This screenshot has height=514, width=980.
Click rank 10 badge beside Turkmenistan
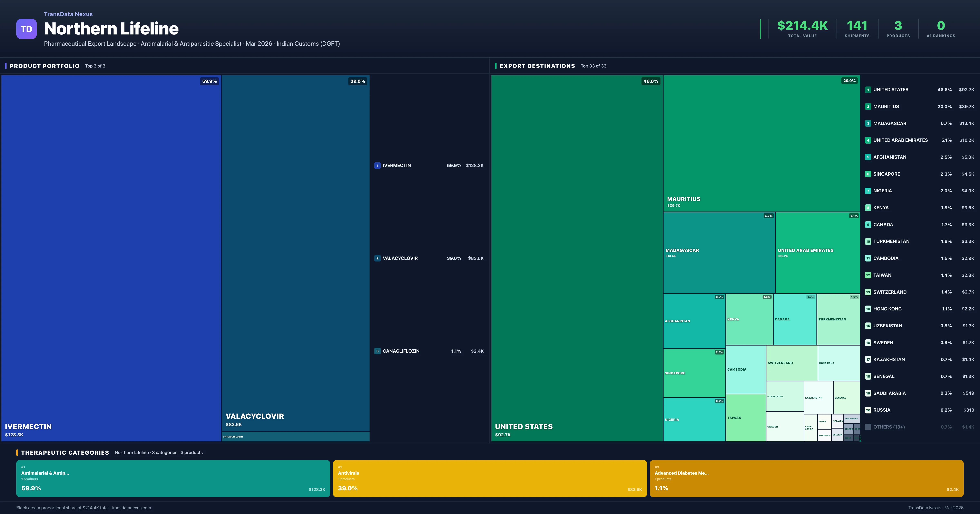tap(868, 241)
